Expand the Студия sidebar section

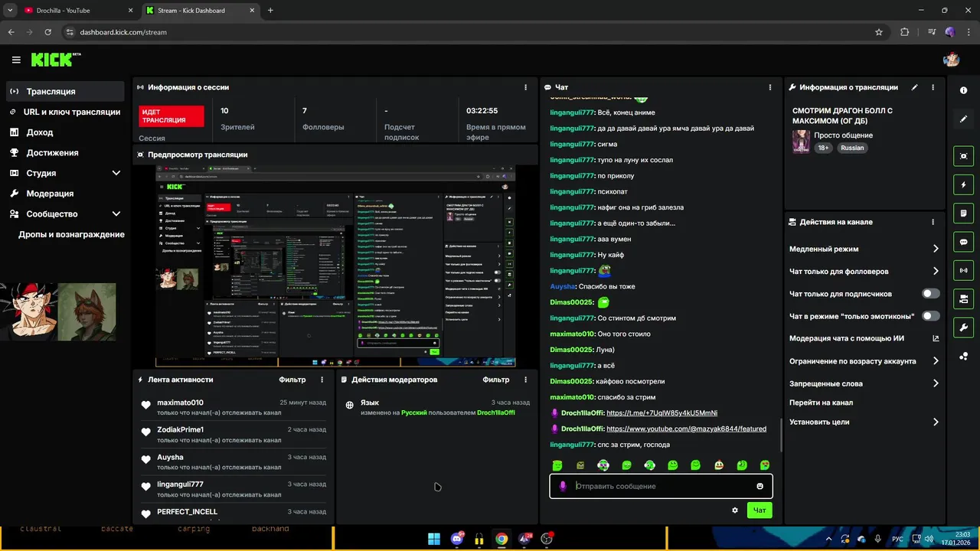pos(116,173)
